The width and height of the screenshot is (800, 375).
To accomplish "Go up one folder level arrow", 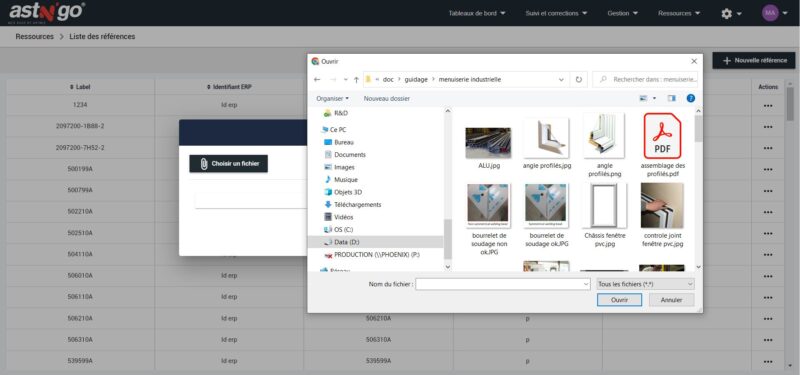I will [x=356, y=80].
